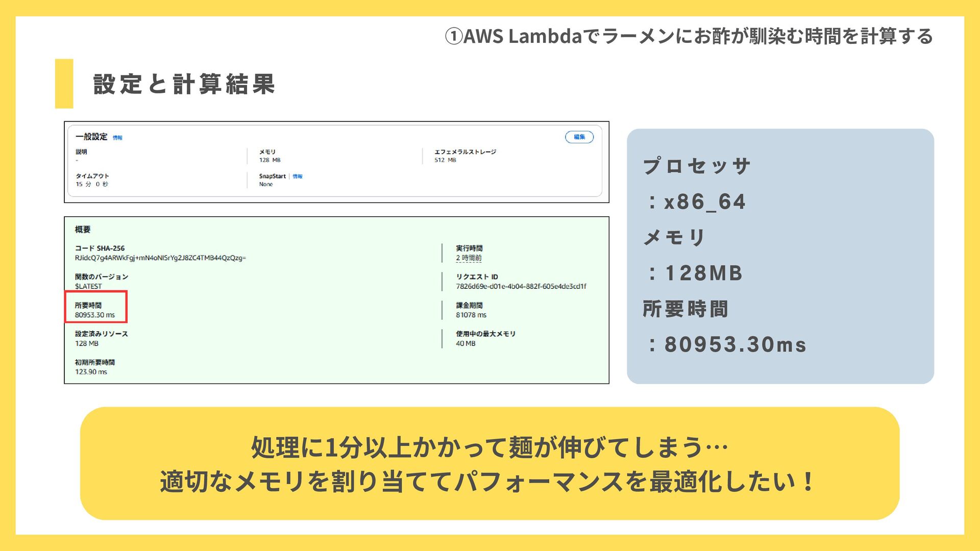The height and width of the screenshot is (551, 980).
Task: Select the リクエスト ID value text
Action: tap(521, 287)
